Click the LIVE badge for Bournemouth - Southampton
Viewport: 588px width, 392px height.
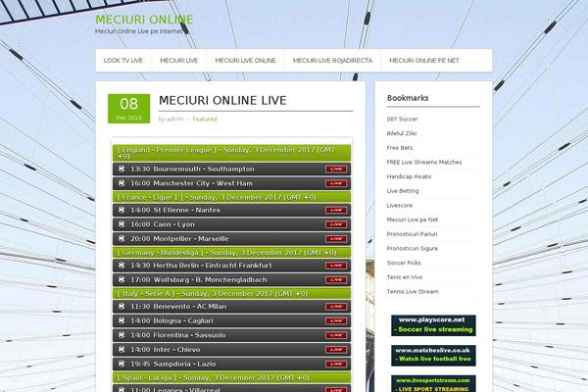[x=336, y=170]
